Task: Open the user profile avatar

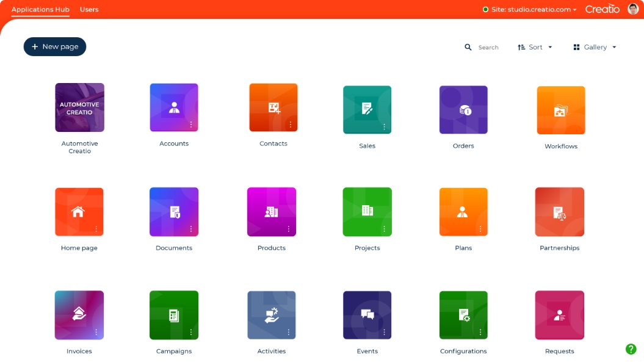Action: click(x=634, y=9)
